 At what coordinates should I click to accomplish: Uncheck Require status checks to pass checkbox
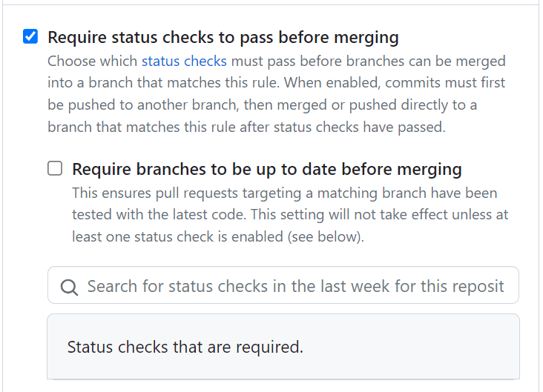click(x=30, y=36)
